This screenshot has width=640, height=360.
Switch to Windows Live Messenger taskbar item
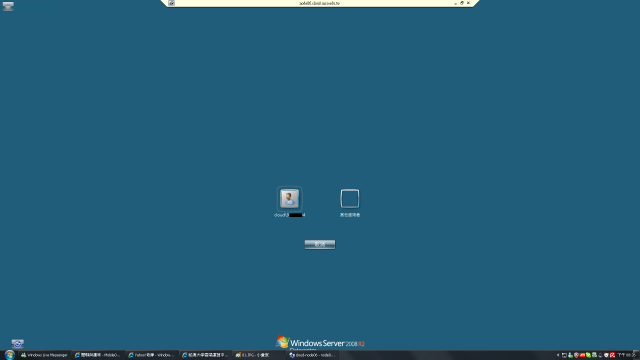44,355
